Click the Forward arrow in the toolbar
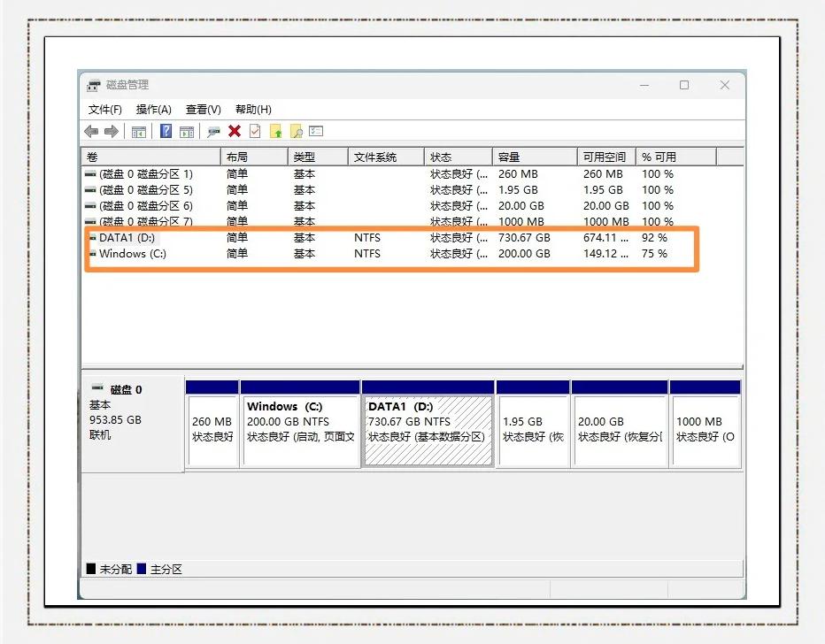Screen dimensions: 825x644 click(112, 132)
